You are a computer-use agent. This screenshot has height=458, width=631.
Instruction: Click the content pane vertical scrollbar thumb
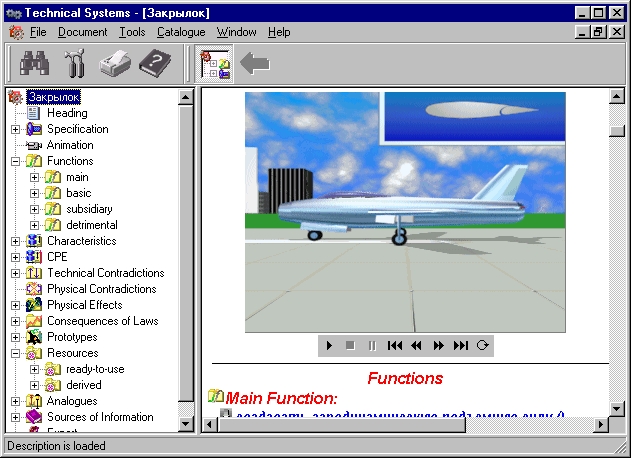[618, 131]
